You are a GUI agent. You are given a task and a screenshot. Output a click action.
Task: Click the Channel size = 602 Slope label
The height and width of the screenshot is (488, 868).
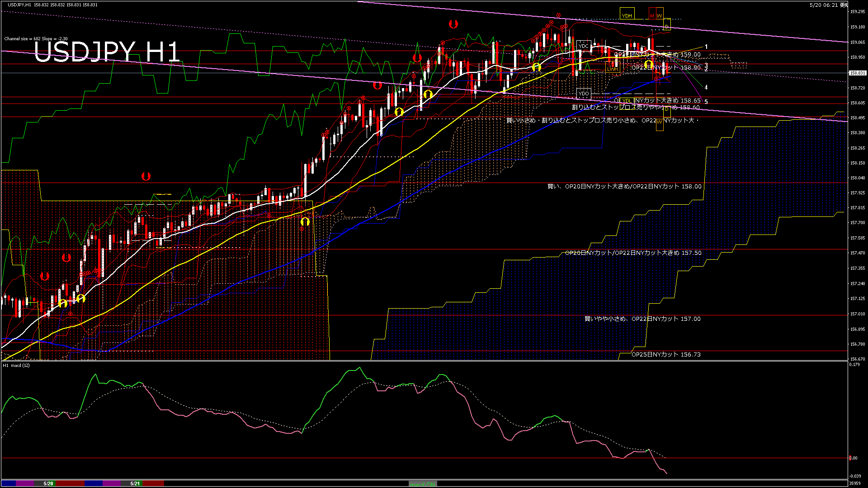36,39
